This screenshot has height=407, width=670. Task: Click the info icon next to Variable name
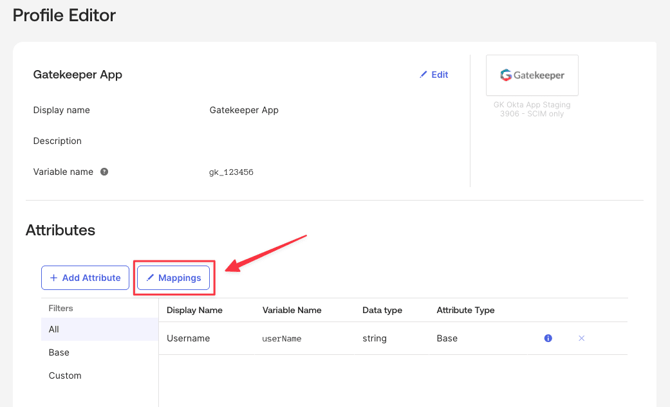(104, 172)
